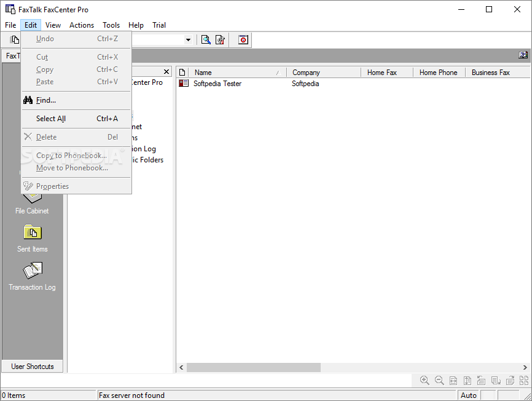Open the Tools menu
Screen dimensions: 532x401
[x=111, y=25]
